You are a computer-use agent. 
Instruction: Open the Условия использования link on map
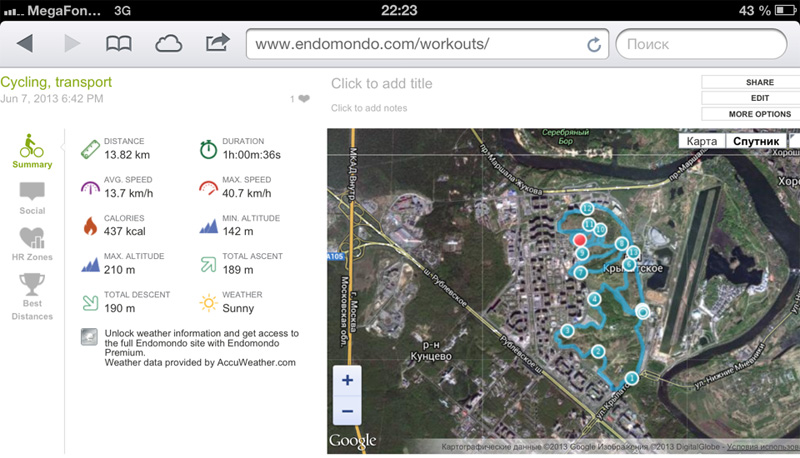click(763, 447)
